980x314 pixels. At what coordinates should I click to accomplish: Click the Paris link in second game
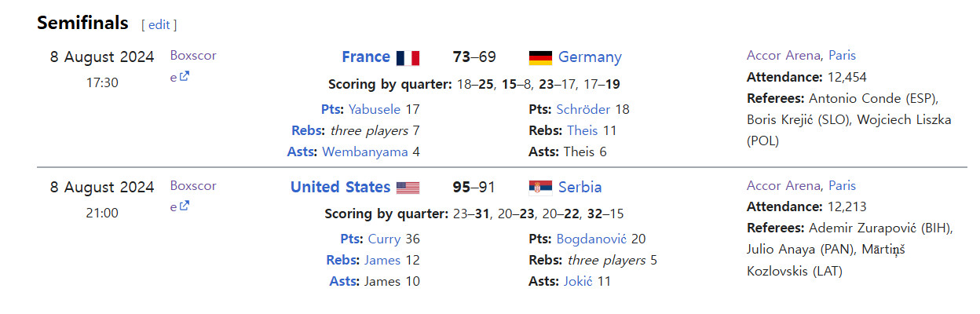pos(842,186)
